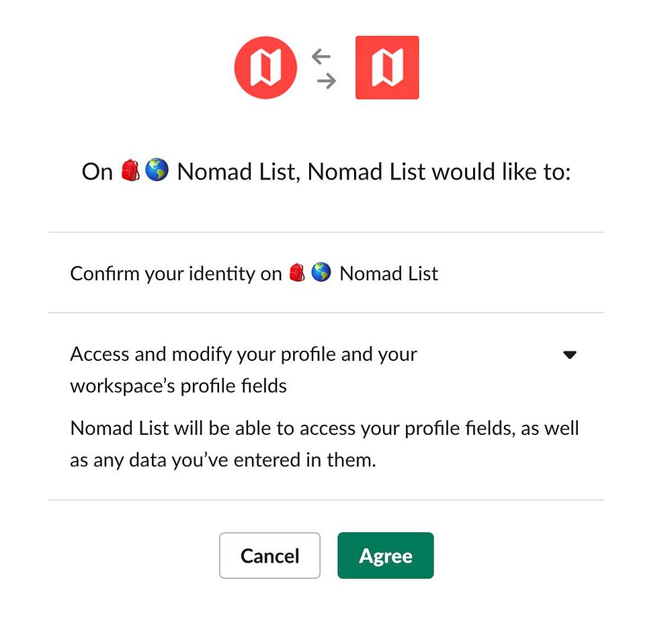
Task: Click backpack emoji in Confirm identity row
Action: 297,273
